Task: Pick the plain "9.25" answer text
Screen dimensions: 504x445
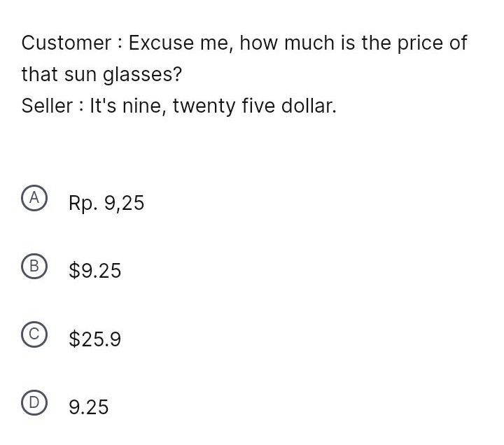Action: [x=88, y=407]
